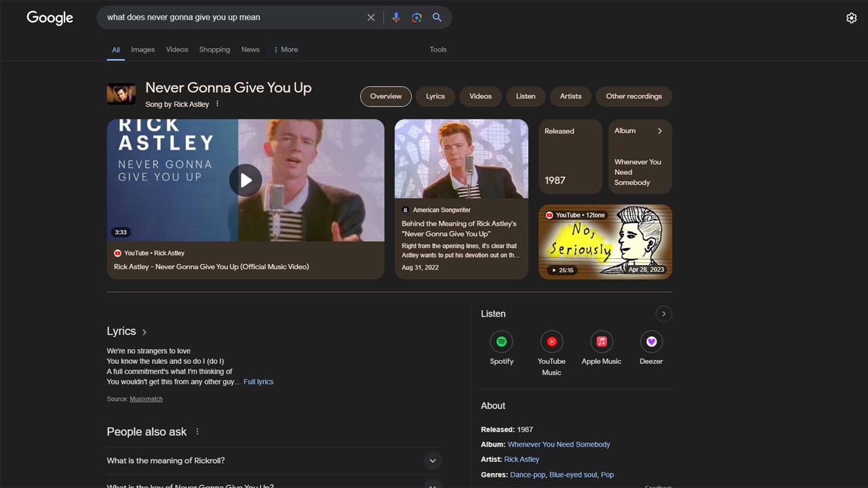Viewport: 868px width, 488px height.
Task: Open the Full lyrics link
Action: pyautogui.click(x=258, y=382)
